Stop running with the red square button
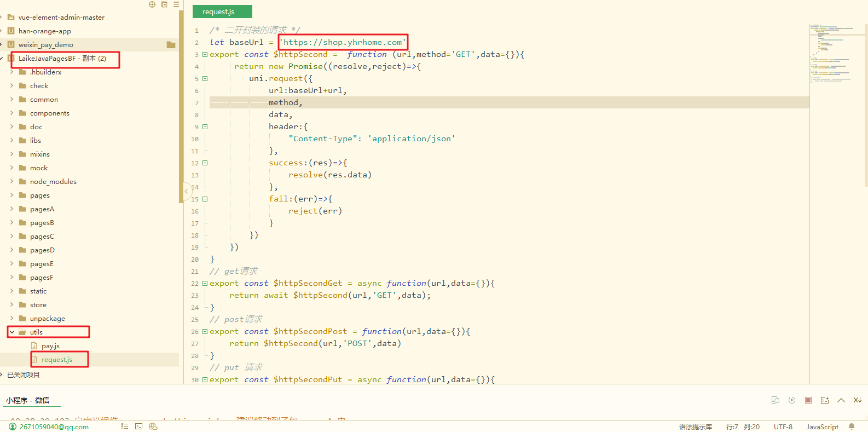 (x=808, y=400)
